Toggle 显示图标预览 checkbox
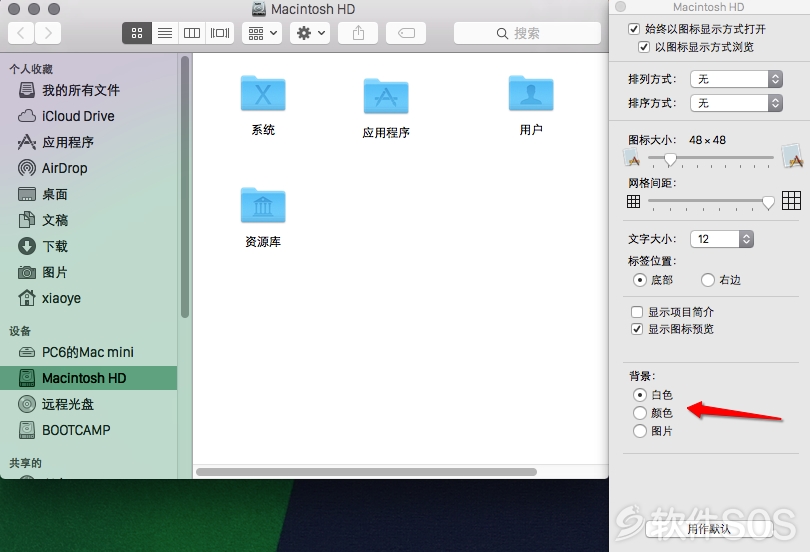The height and width of the screenshot is (552, 810). (x=637, y=329)
